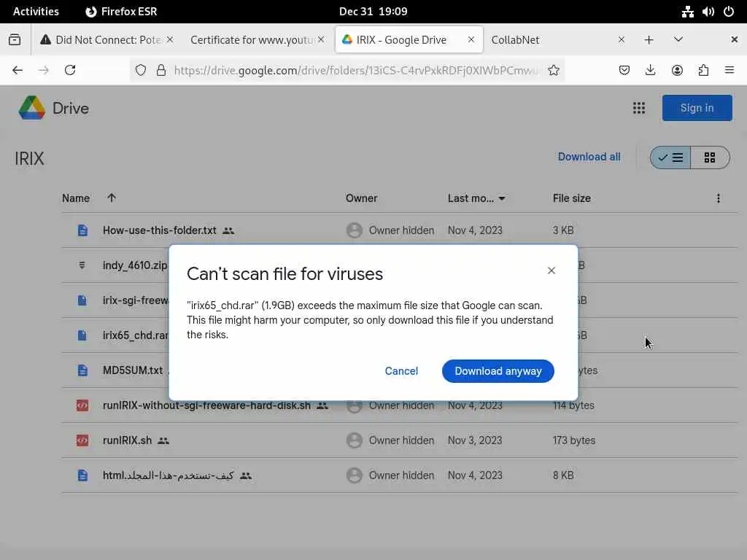This screenshot has height=560, width=747.
Task: Open a new browser tab
Action: tap(649, 40)
